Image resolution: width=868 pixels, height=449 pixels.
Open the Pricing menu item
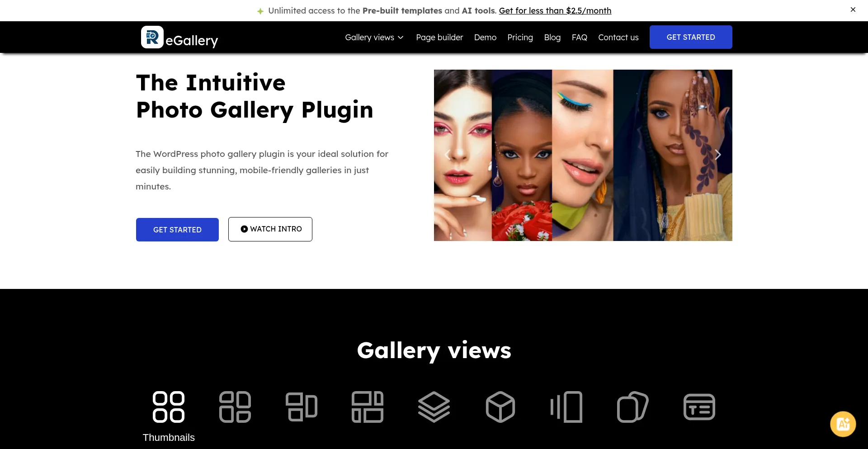click(x=520, y=38)
